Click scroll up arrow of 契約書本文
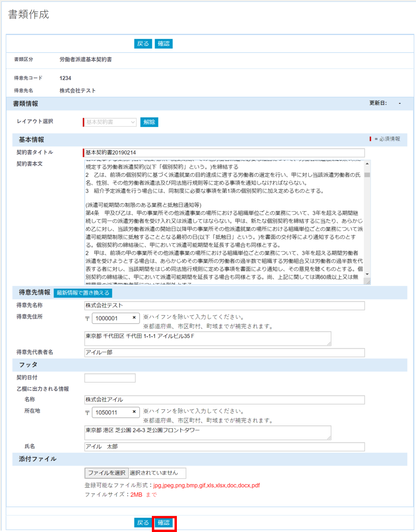 [367, 164]
